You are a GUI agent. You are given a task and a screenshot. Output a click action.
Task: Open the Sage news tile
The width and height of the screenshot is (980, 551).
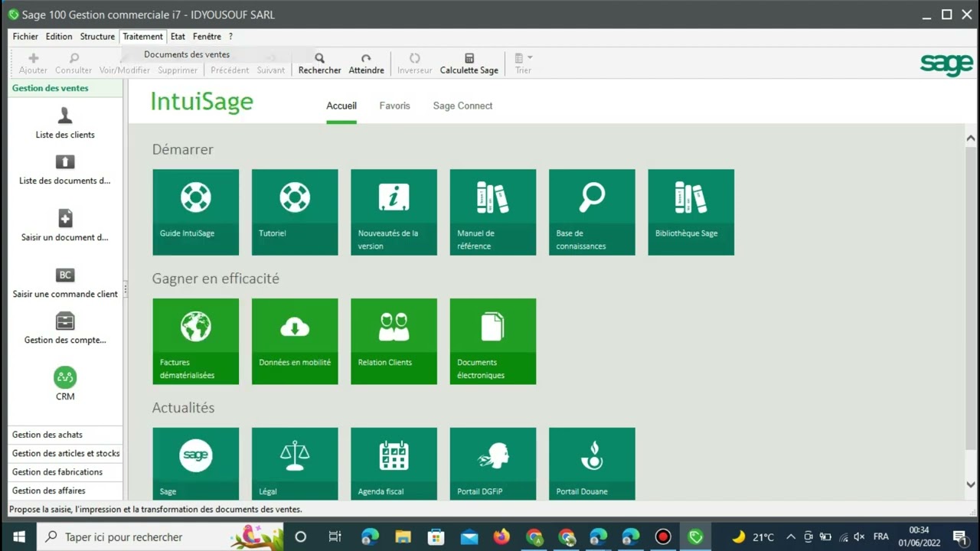click(195, 464)
